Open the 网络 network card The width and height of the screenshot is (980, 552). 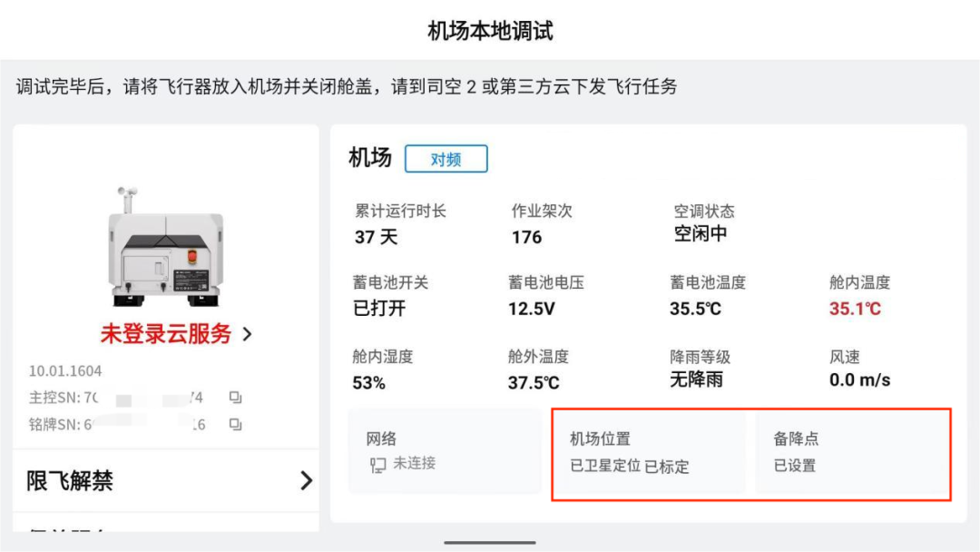click(x=445, y=451)
